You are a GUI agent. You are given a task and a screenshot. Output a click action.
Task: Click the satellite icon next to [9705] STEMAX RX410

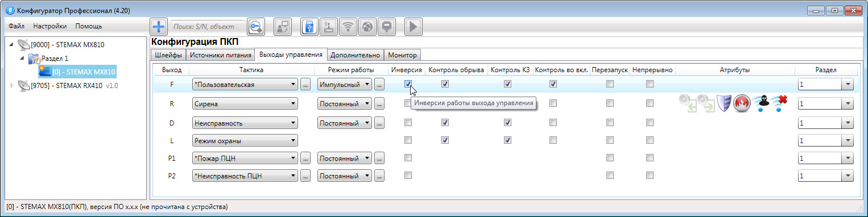[x=23, y=86]
